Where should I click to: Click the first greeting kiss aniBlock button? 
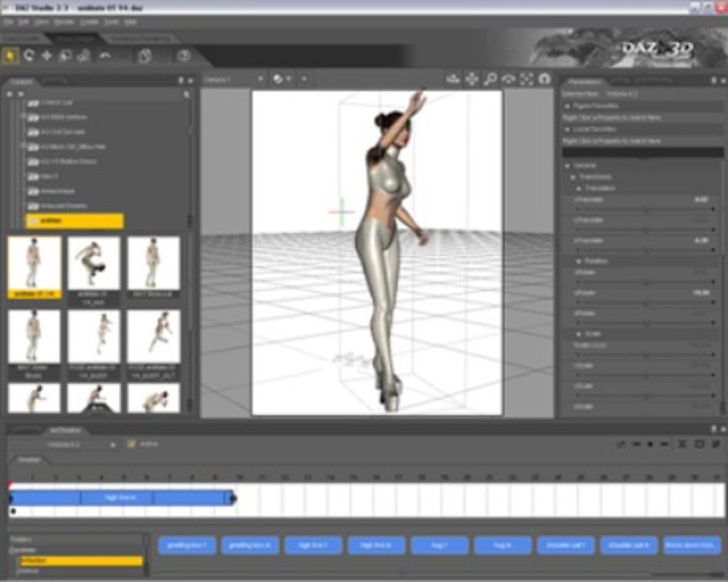[187, 545]
